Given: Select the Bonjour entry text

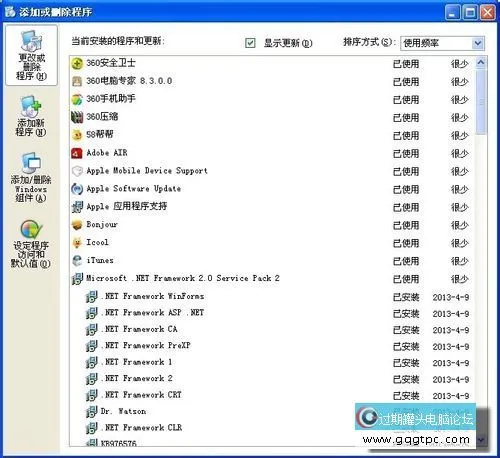Looking at the screenshot, I should pyautogui.click(x=102, y=224).
